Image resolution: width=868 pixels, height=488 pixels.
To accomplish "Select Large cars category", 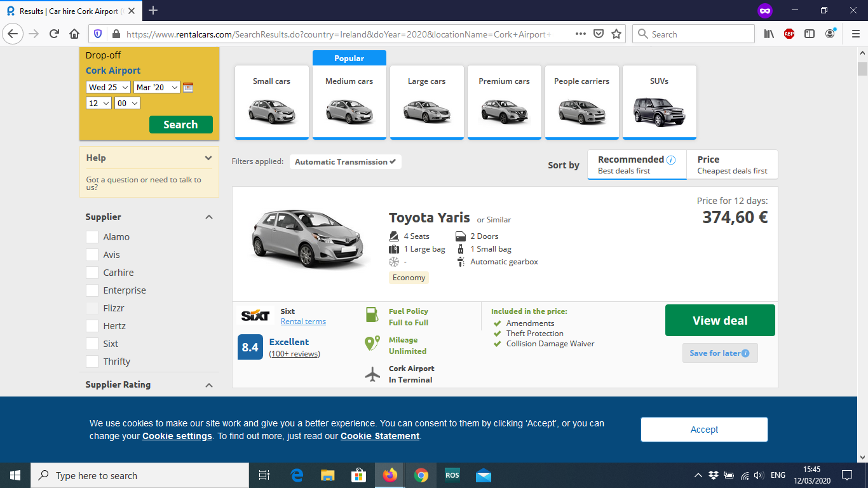I will pos(427,102).
